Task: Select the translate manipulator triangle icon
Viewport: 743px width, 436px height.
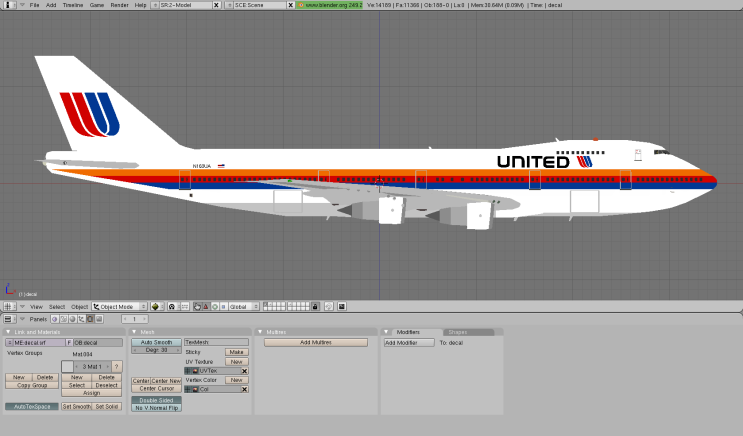Action: (206, 307)
